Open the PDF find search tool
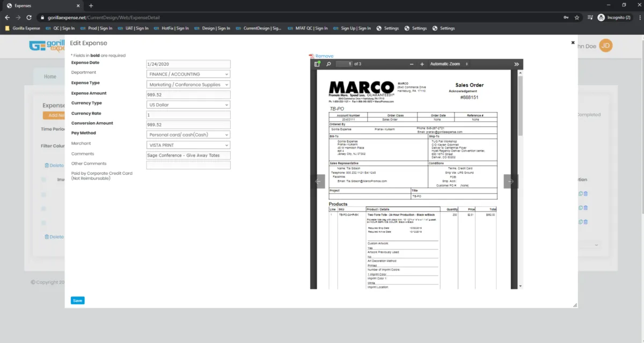 329,64
